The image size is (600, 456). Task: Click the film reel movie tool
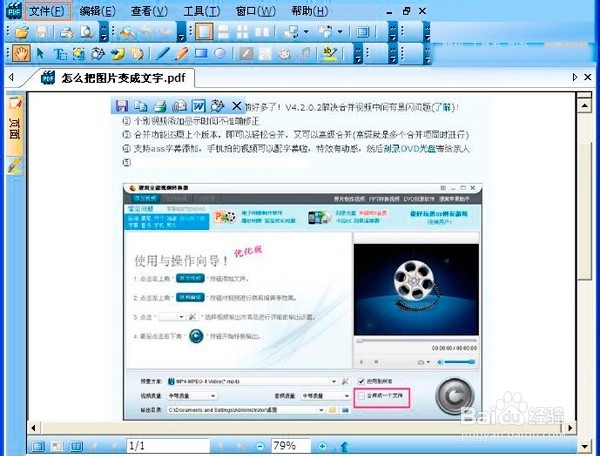click(284, 54)
